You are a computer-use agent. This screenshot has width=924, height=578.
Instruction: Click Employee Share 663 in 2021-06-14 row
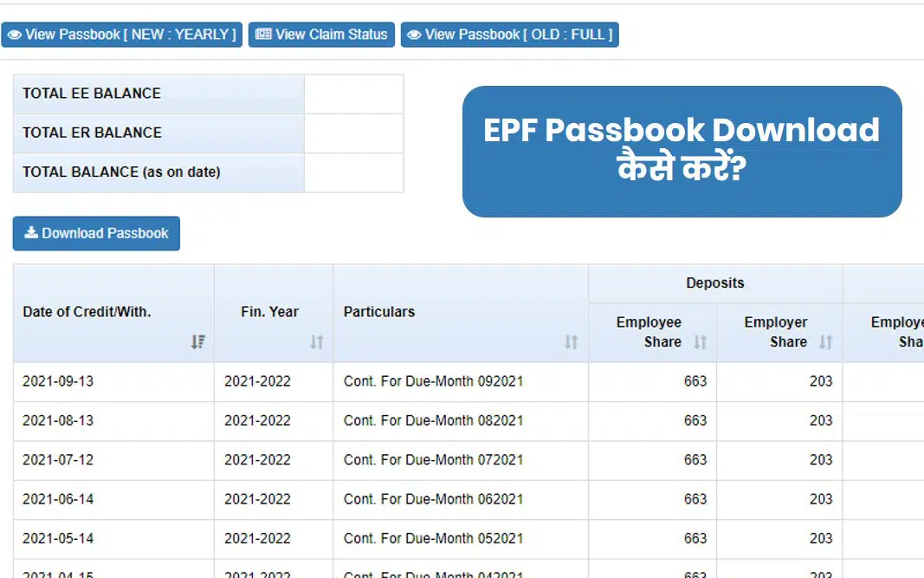[695, 499]
